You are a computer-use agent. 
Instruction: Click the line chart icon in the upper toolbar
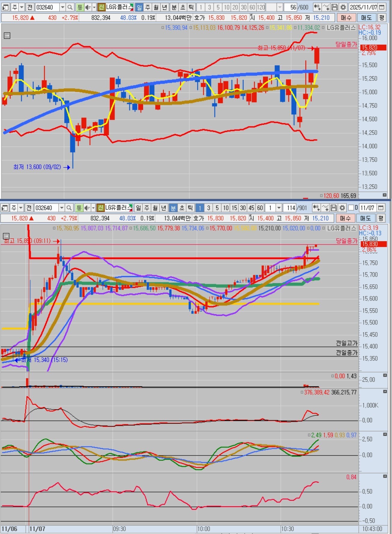[326, 7]
